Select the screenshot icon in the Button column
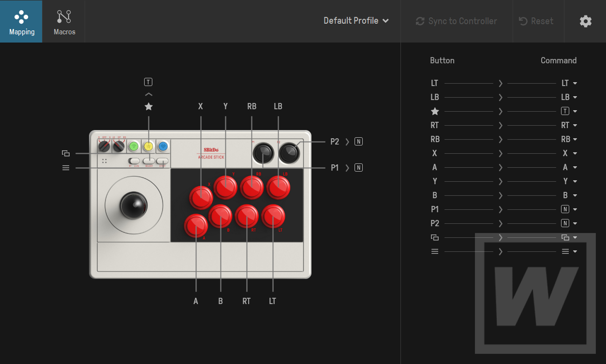Screen dimensions: 606x364 (x=435, y=237)
